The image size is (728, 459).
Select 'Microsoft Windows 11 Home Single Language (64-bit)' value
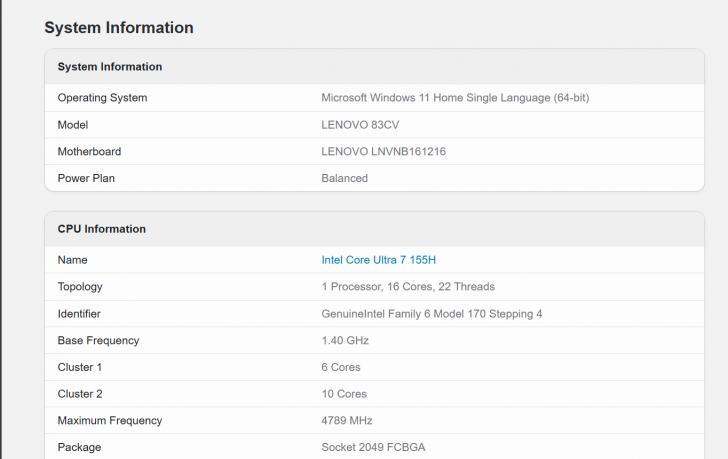[x=455, y=98]
